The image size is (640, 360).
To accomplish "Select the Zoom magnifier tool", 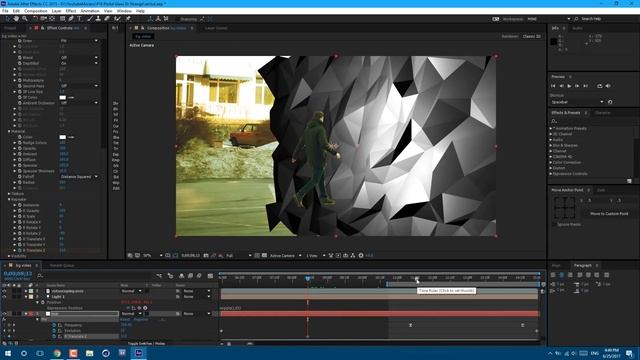I will click(x=25, y=19).
